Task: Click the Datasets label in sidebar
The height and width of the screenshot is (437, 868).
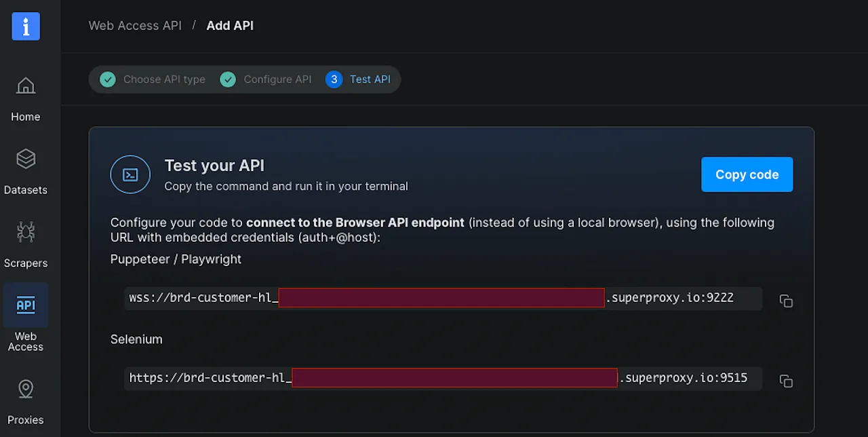Action: click(x=26, y=190)
